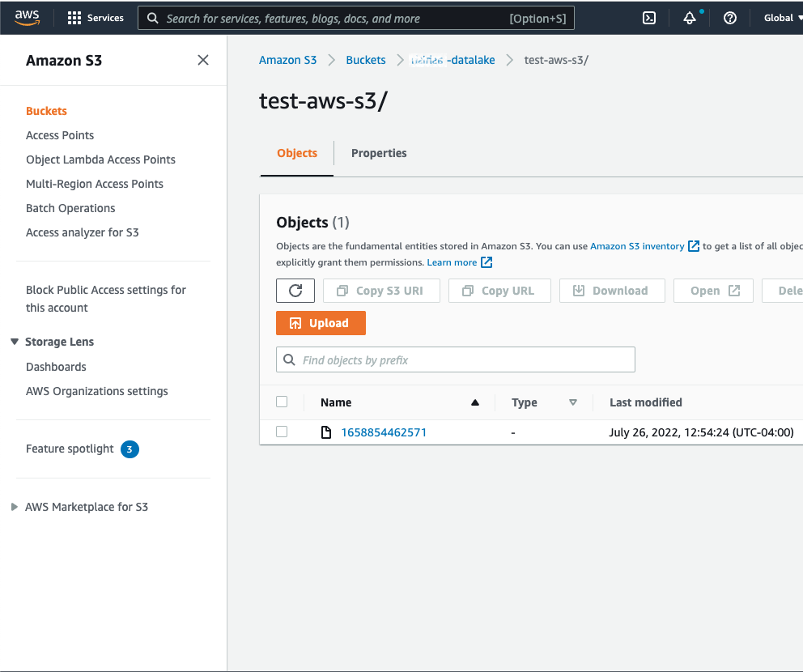This screenshot has height=672, width=803.
Task: Collapse the Storage Lens section
Action: (15, 342)
